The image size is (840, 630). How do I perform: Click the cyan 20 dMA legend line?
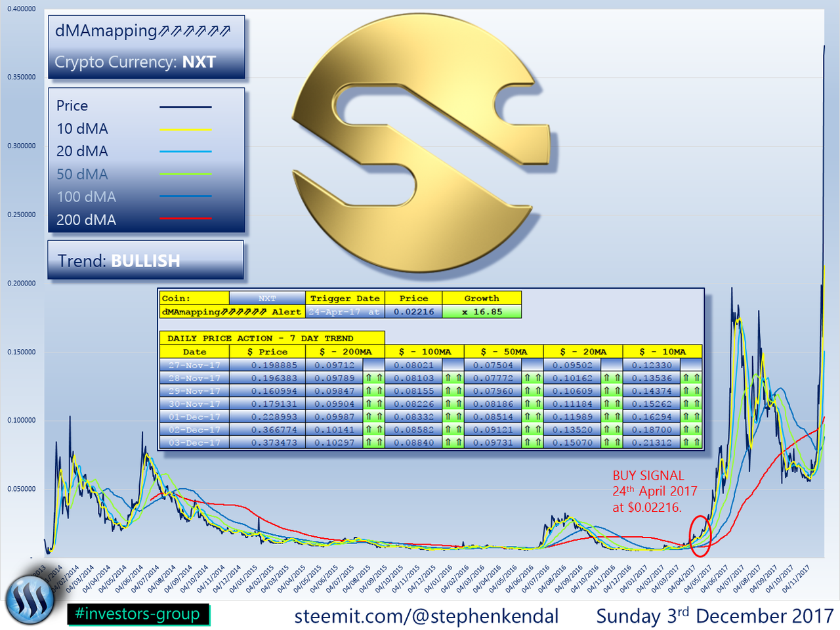[186, 152]
